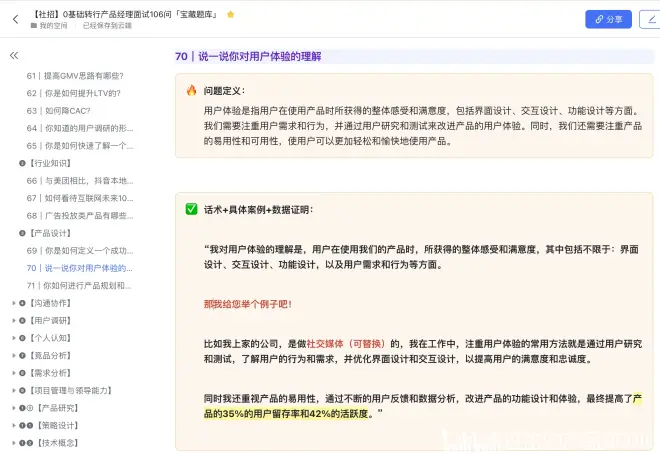Expand the 【用户调研】 outline section

click(12, 320)
